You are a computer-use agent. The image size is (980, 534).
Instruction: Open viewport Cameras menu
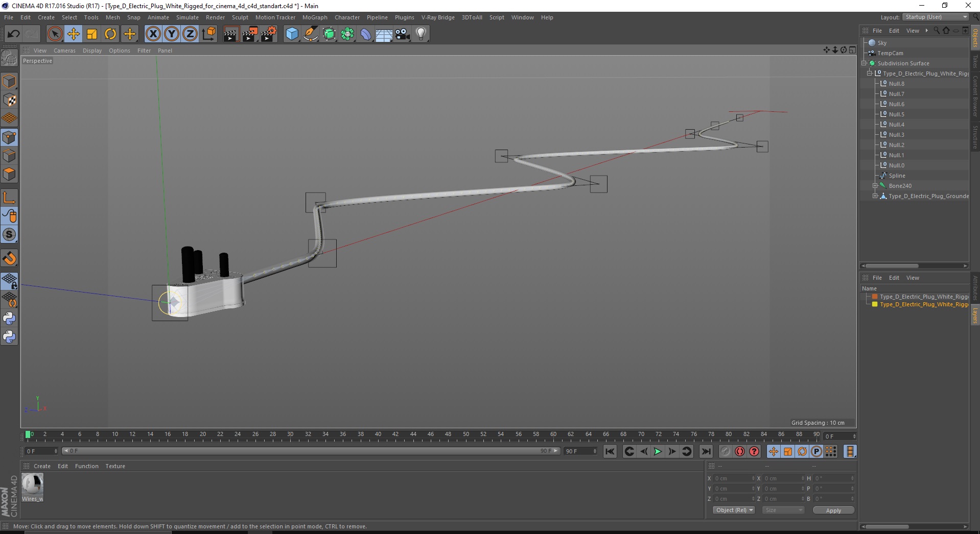coord(64,51)
